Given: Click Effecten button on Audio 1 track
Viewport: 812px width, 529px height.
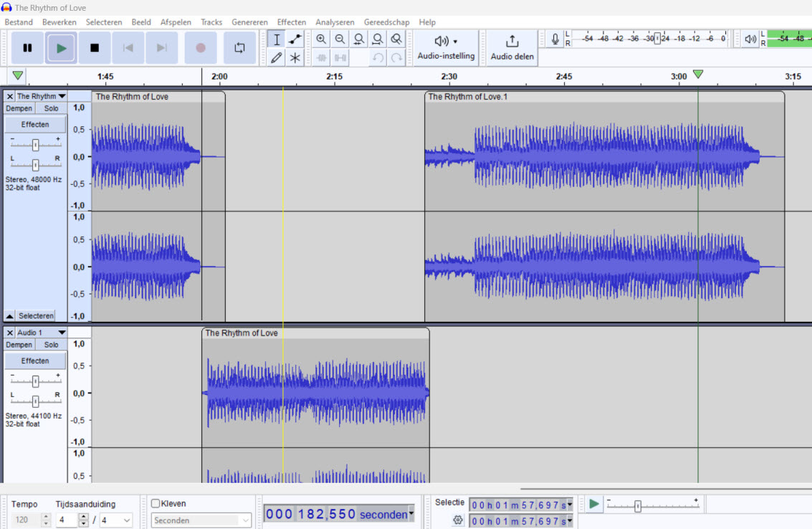Looking at the screenshot, I should coord(35,361).
